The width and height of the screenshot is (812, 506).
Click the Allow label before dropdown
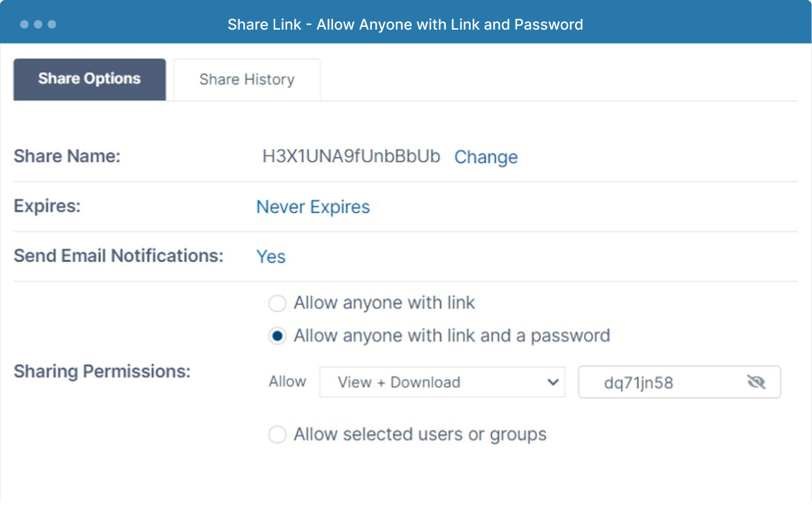(x=287, y=382)
